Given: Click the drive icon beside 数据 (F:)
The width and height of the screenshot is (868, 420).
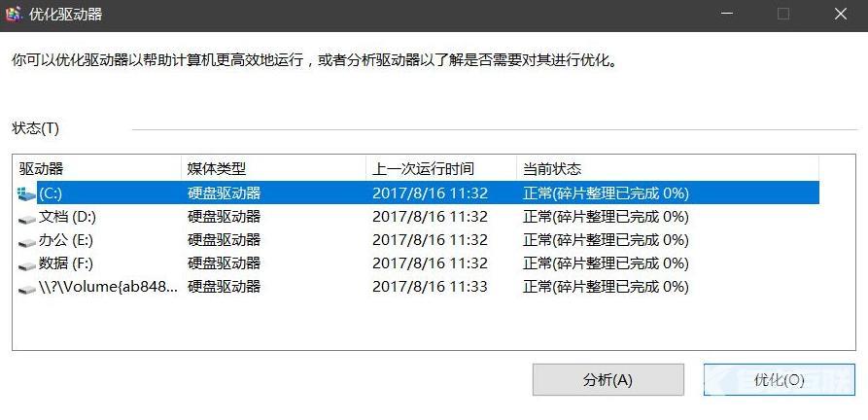Looking at the screenshot, I should (26, 265).
